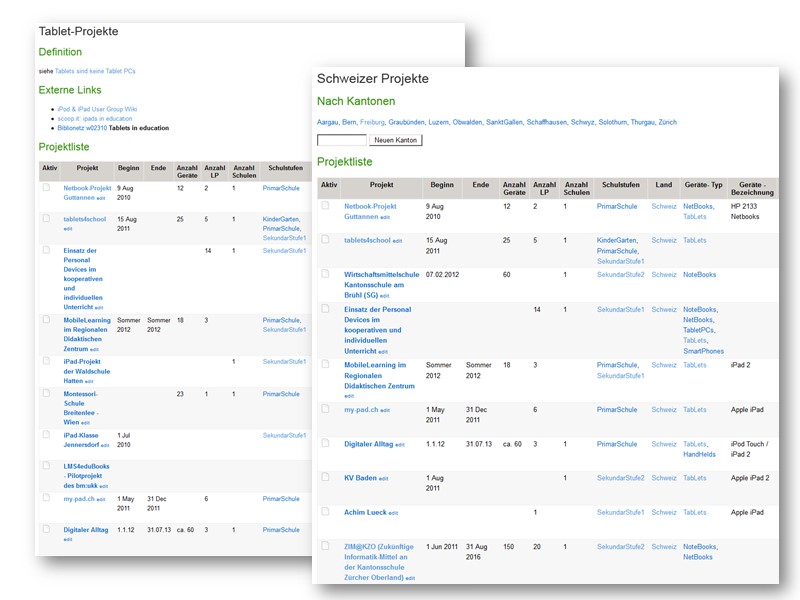Click the Geräte-Bezeichnung column header
This screenshot has width=800, height=600.
[751, 189]
